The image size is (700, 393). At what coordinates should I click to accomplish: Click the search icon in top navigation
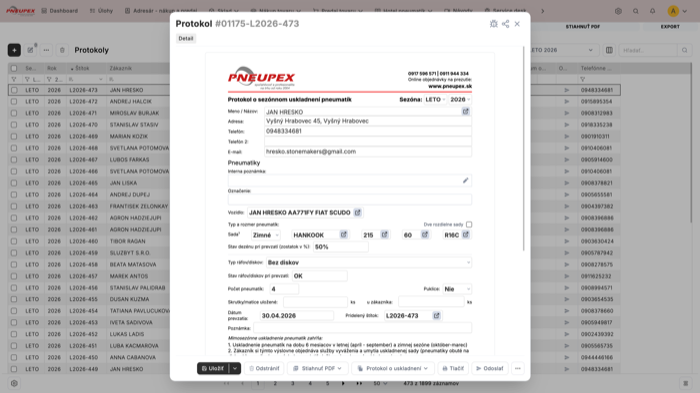pos(636,11)
